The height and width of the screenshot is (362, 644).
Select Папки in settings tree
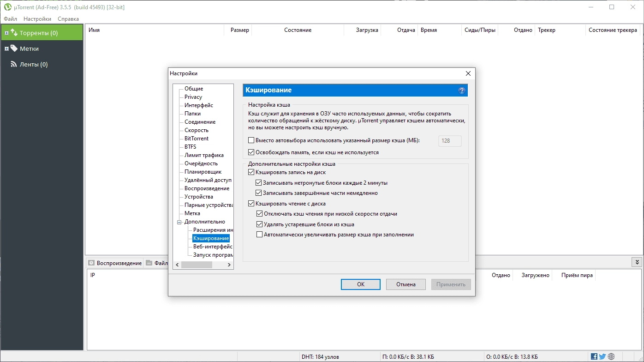pos(192,114)
